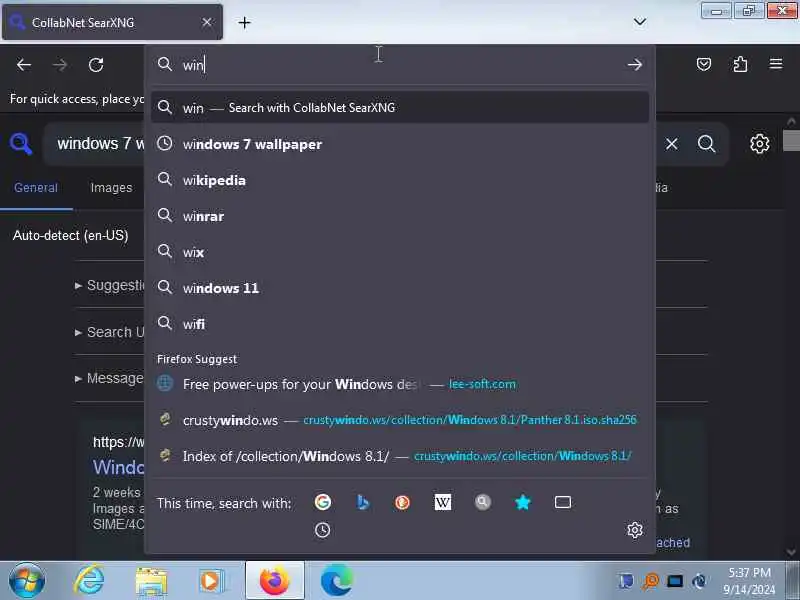Close the CollabNet SearXNG tab

[x=207, y=22]
